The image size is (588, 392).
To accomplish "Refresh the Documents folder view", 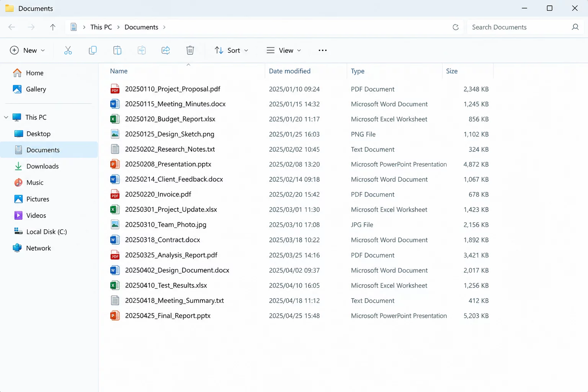I will (x=456, y=27).
